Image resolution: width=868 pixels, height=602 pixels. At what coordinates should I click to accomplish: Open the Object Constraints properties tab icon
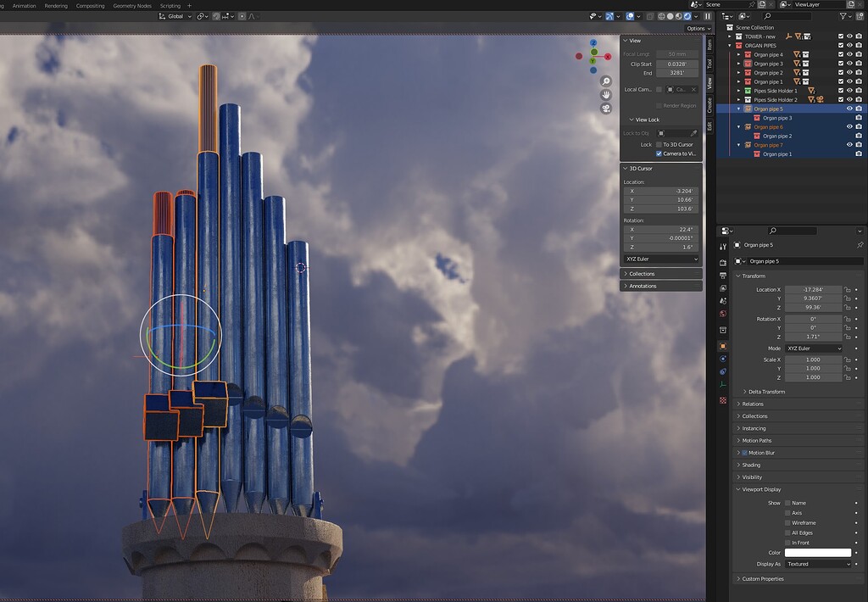click(722, 371)
